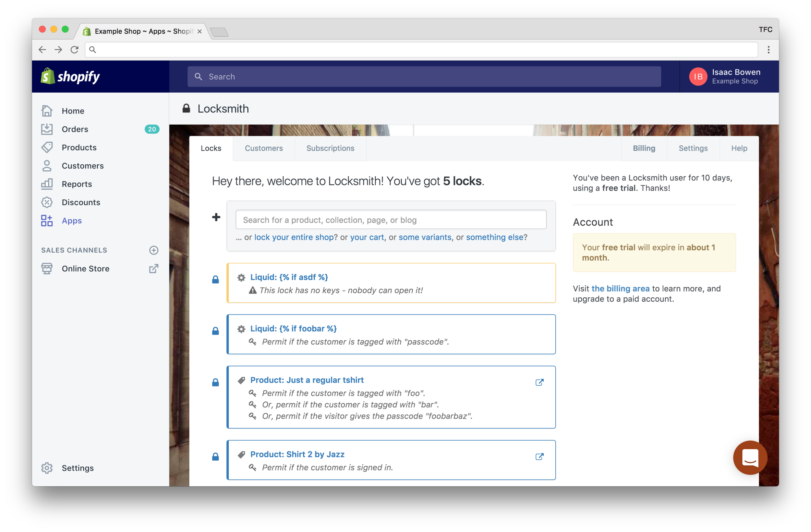Click tag icon of Shirt 2 lock
Viewport: 811px width, 532px height.
point(241,455)
